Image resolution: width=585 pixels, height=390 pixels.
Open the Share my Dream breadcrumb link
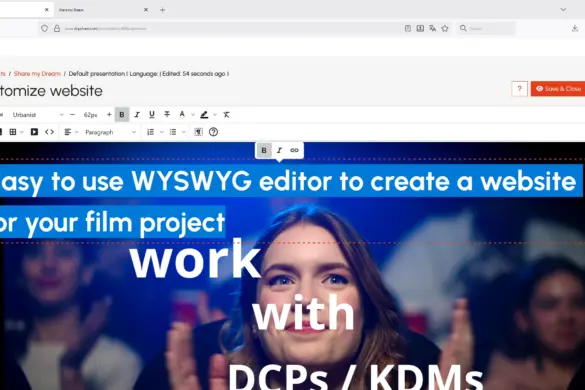[x=37, y=74]
